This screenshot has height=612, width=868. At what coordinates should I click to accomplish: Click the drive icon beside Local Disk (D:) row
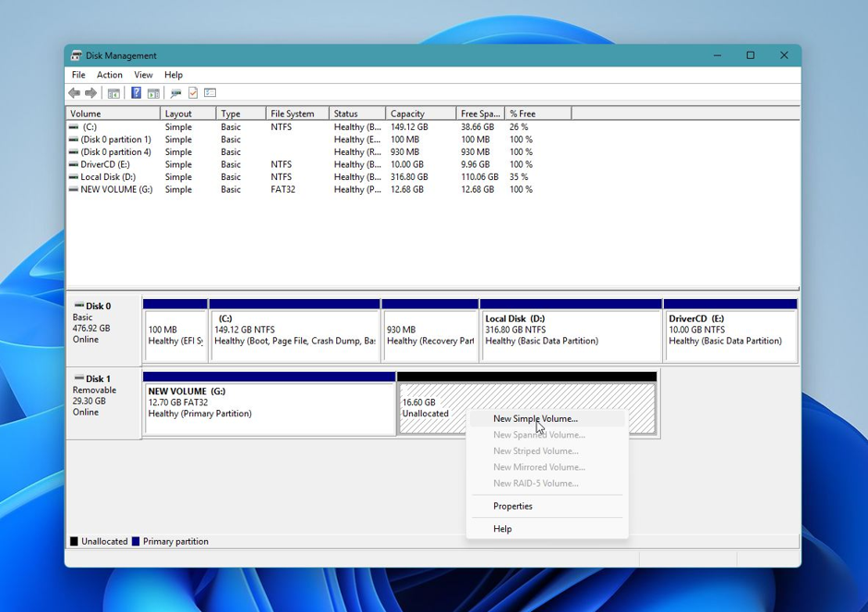click(x=74, y=177)
